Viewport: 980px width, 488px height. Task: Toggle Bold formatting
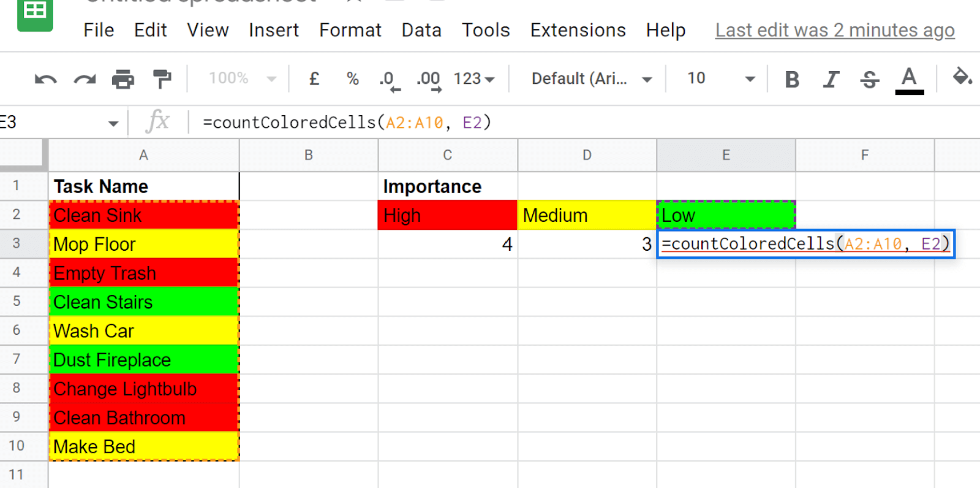(x=792, y=79)
